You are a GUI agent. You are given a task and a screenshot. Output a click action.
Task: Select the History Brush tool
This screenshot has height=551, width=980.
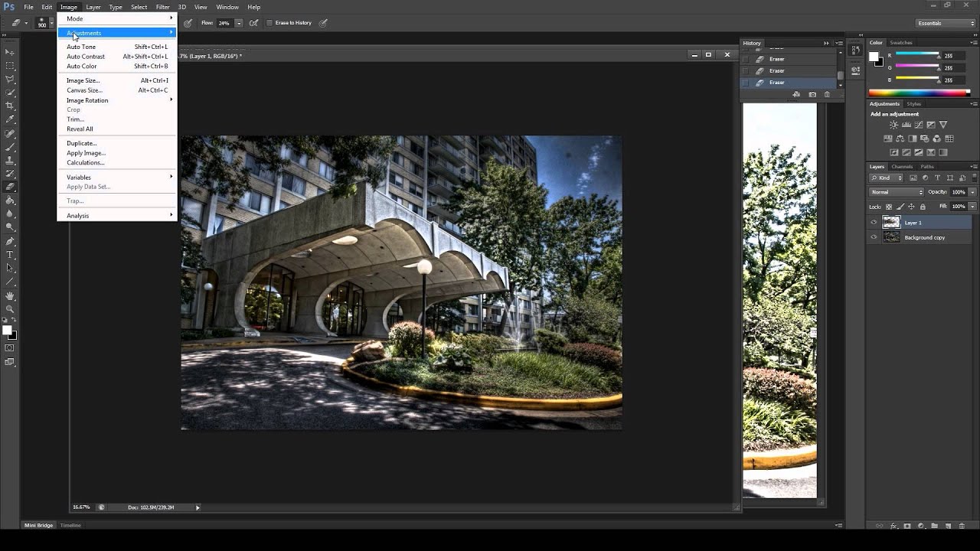click(x=11, y=173)
